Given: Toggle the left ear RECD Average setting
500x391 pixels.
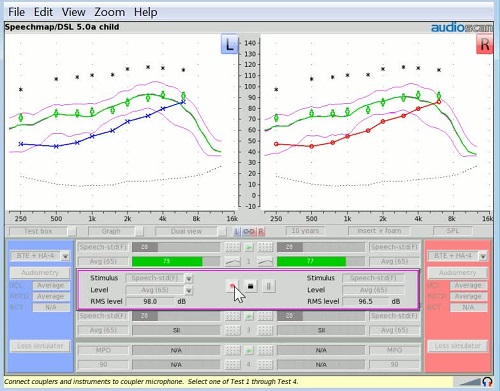Looking at the screenshot, I should pyautogui.click(x=51, y=296).
